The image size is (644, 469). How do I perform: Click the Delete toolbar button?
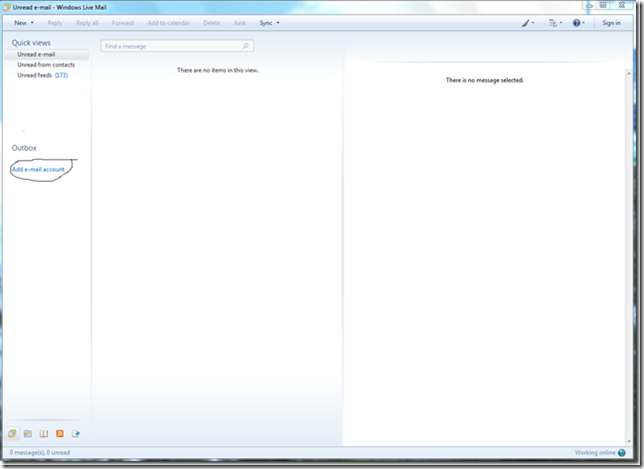click(x=212, y=23)
